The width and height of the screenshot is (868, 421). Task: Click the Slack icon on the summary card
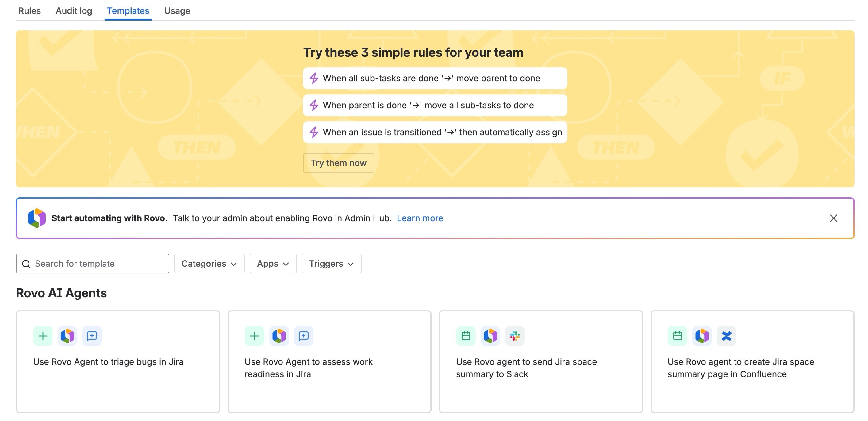click(515, 336)
